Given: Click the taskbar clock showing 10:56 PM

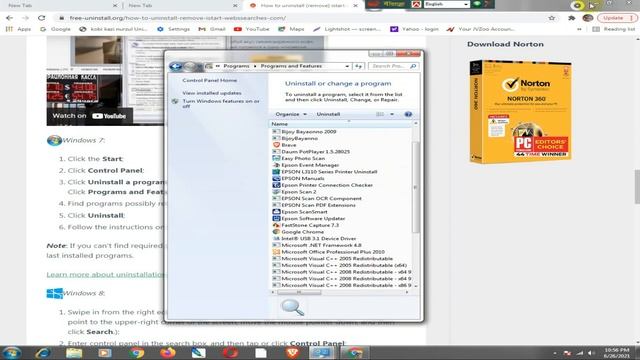Looking at the screenshot, I should [617, 353].
